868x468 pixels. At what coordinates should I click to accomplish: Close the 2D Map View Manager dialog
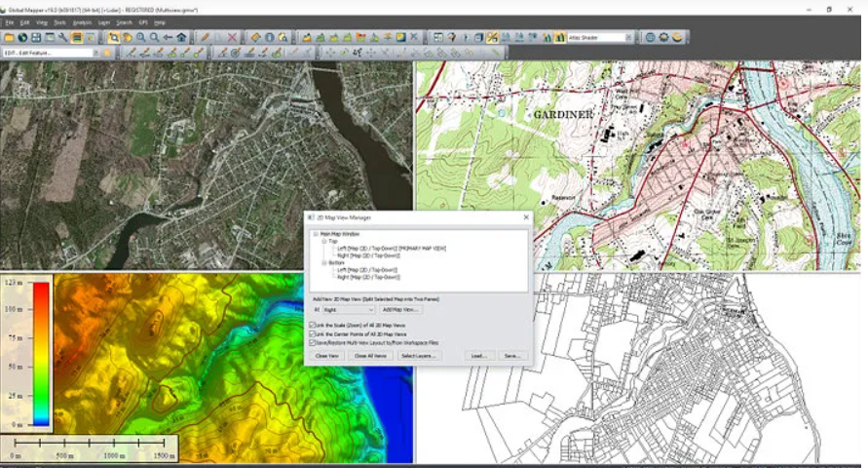click(x=526, y=217)
